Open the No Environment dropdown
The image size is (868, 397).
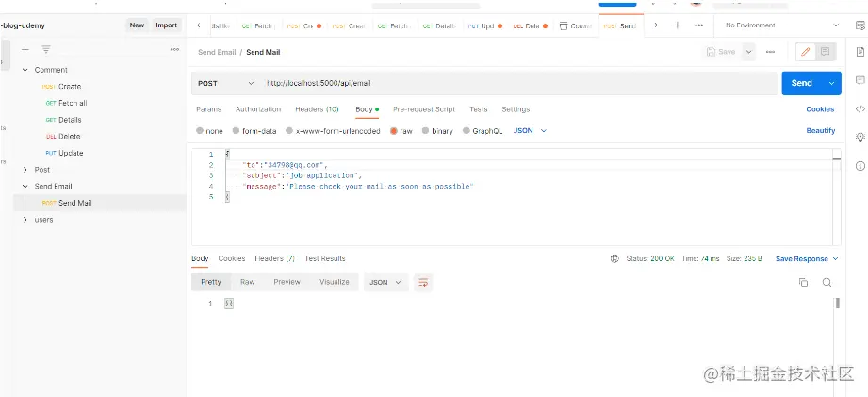click(781, 25)
